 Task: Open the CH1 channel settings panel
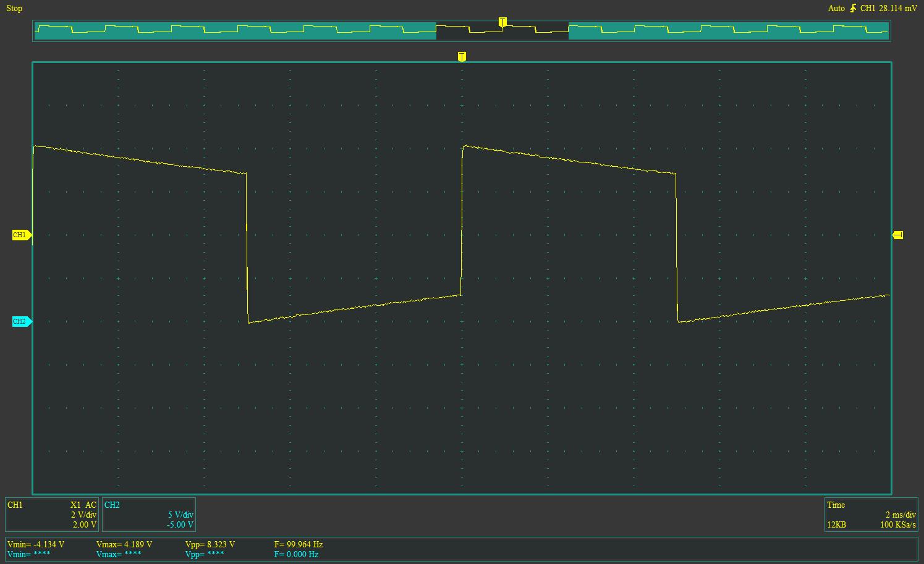click(x=52, y=515)
